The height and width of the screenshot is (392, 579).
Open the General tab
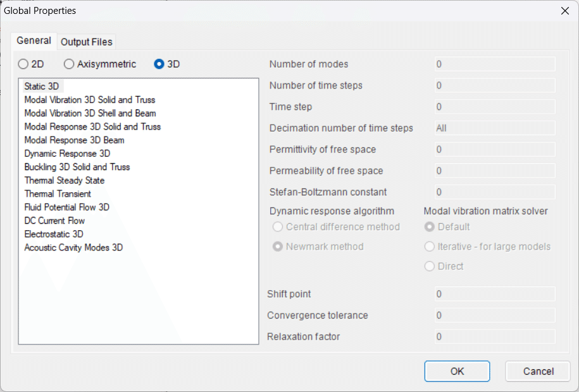(x=34, y=40)
